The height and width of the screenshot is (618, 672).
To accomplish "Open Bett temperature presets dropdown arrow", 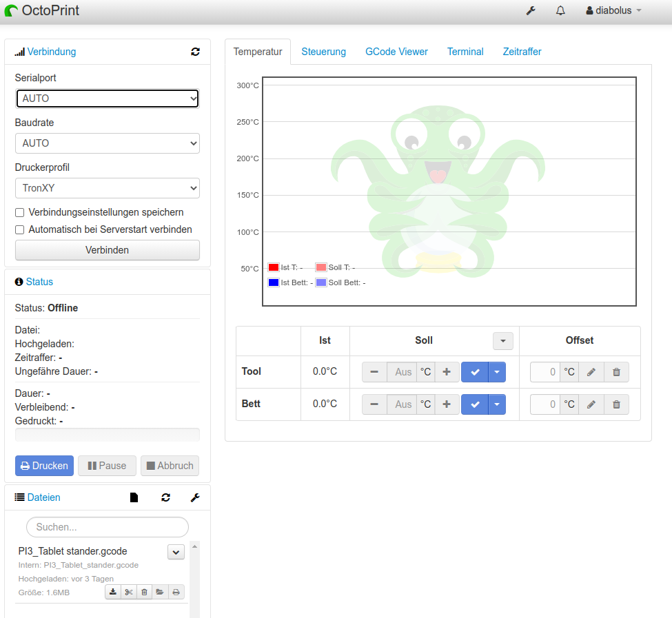I will pyautogui.click(x=497, y=404).
